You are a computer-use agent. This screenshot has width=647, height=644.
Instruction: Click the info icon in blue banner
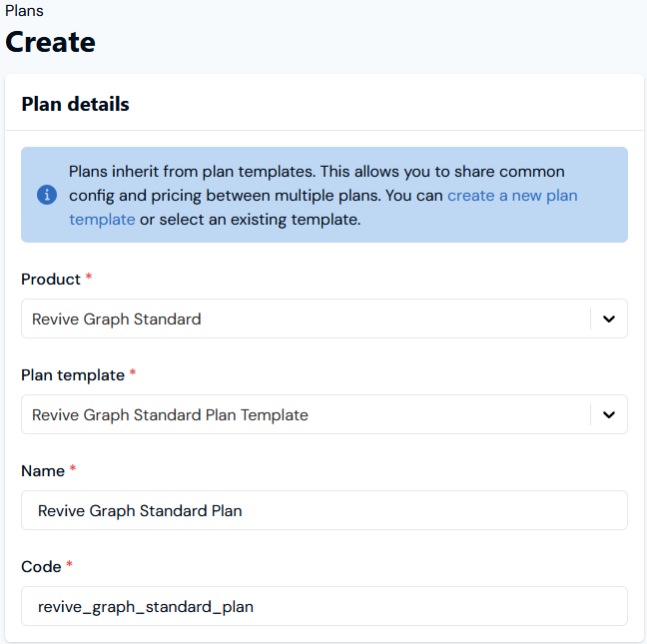[x=47, y=195]
